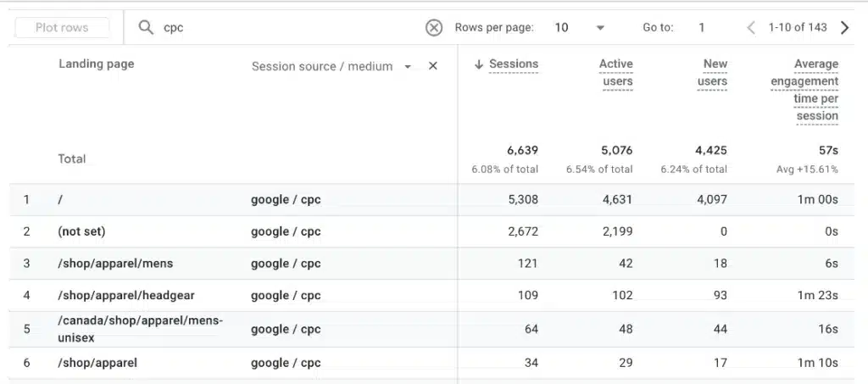Go to the next page of results
This screenshot has height=384, width=868.
[844, 28]
